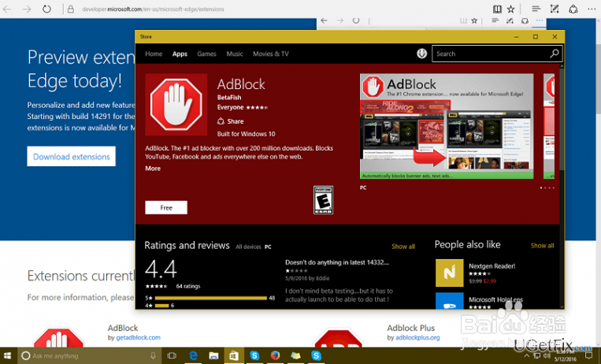The width and height of the screenshot is (601, 364).
Task: Open the Apps tab in Store
Action: pyautogui.click(x=180, y=54)
